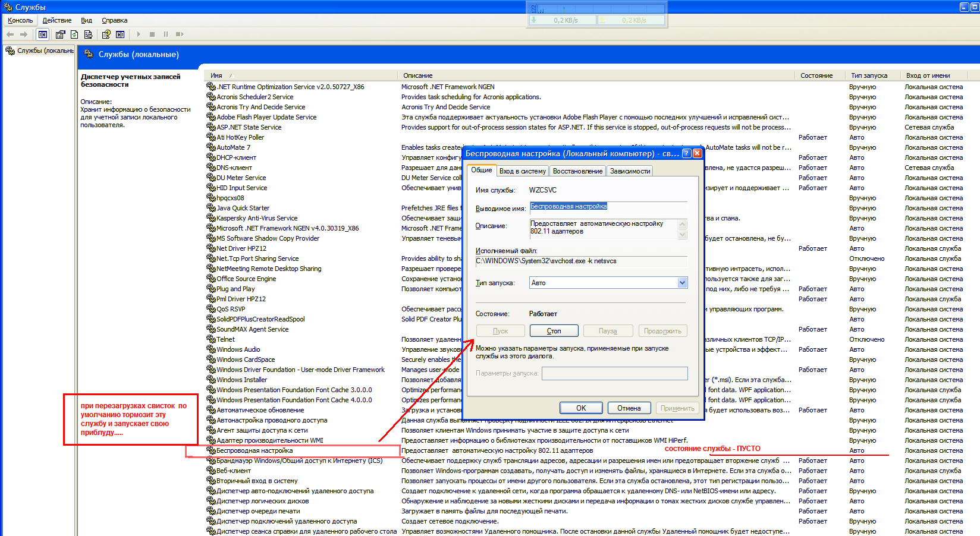Viewport: 980px width, 536px height.
Task: Click the Пуск button in the dialog
Action: pyautogui.click(x=500, y=331)
